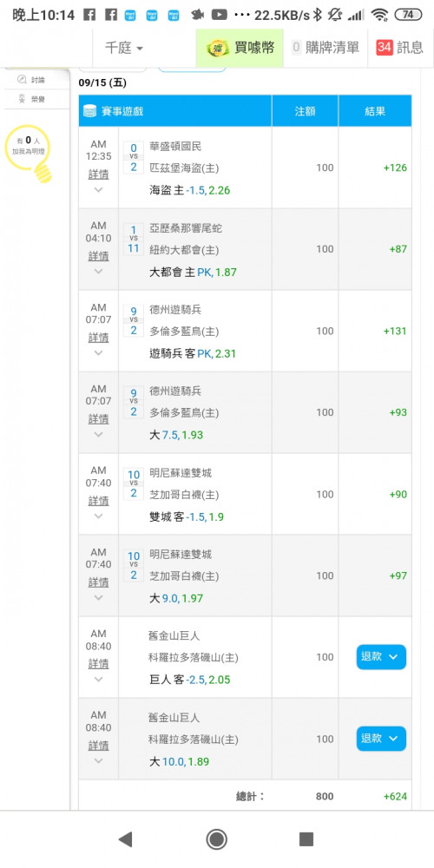Screen dimensions: 434x868
Task: Open the 退款 dropdown for 巨人 客 -2.5 bet
Action: (x=381, y=657)
